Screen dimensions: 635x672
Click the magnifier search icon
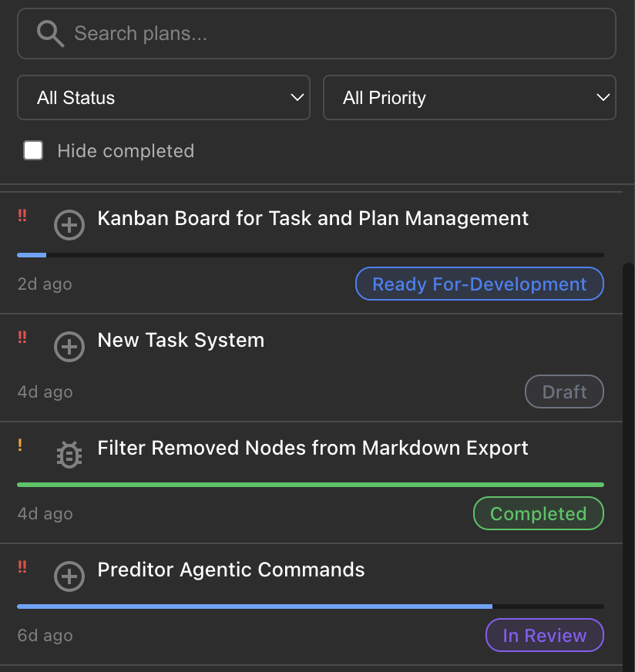[50, 34]
